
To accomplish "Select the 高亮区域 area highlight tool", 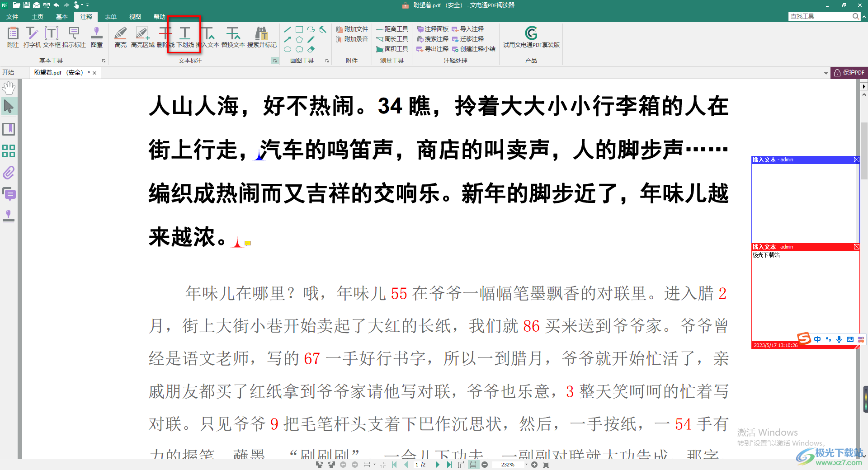I will pyautogui.click(x=142, y=37).
